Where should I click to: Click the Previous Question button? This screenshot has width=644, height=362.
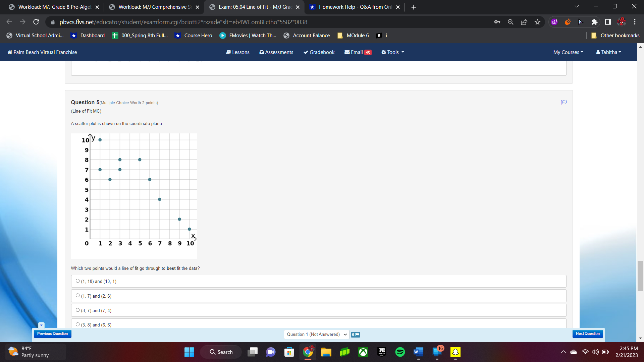pyautogui.click(x=52, y=334)
